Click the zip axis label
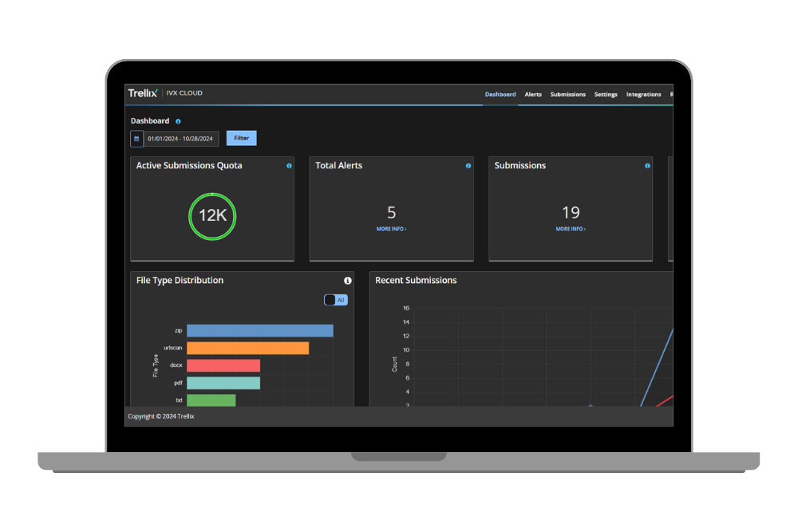The width and height of the screenshot is (798, 532). click(178, 330)
